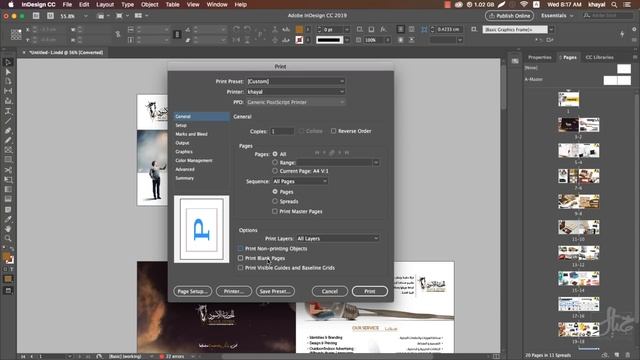Click the orange fill color swatch in control bar
Screen dimensions: 640x360
pyautogui.click(x=299, y=29)
